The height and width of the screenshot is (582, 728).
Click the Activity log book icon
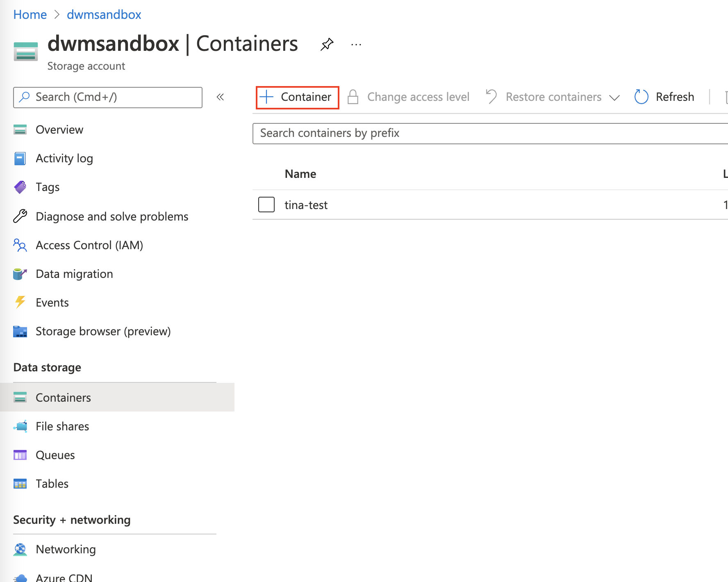(x=20, y=158)
